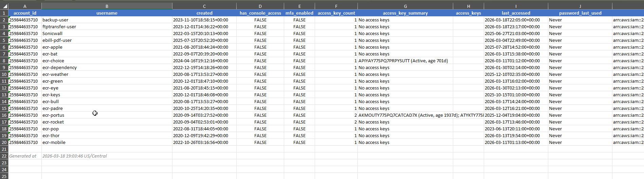
Task: Select the ecr-apple cell
Action: (107, 47)
